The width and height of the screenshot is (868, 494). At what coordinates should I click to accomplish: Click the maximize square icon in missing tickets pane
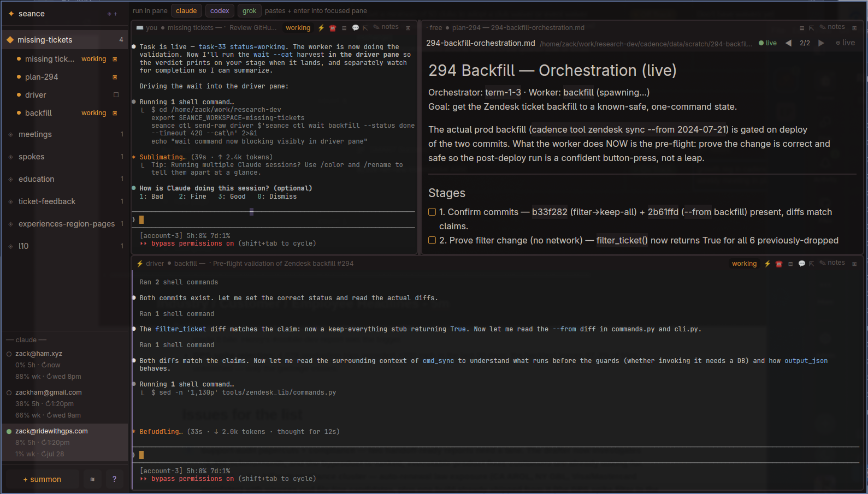(x=408, y=28)
